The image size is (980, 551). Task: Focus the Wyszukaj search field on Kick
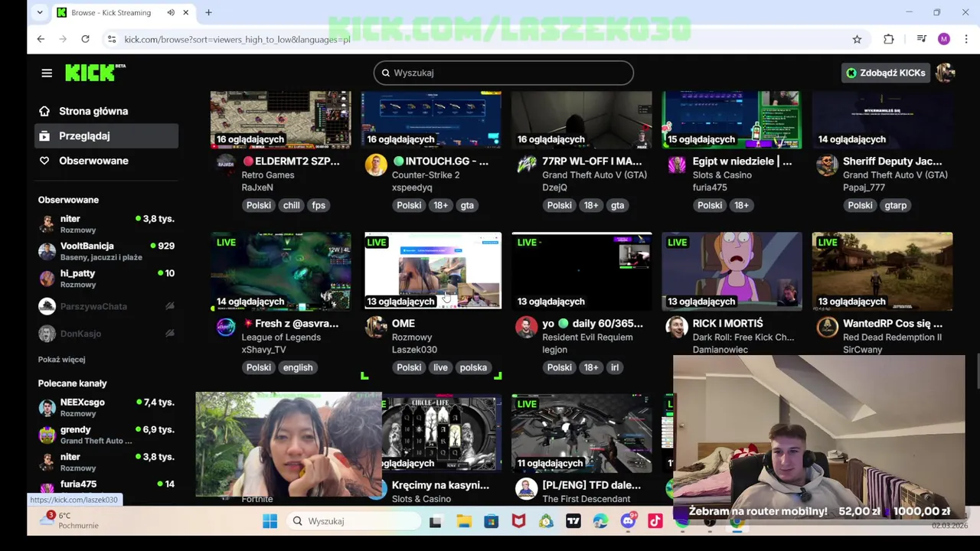(x=503, y=73)
